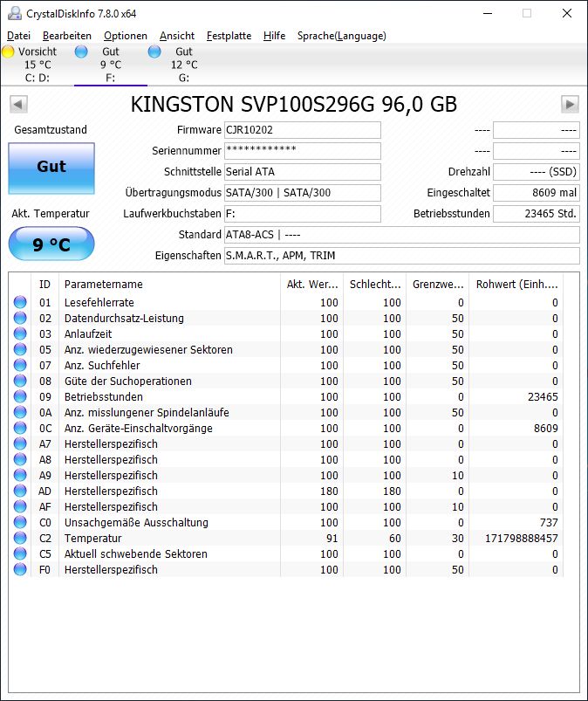Click the Schlecht... column header

pos(375,285)
